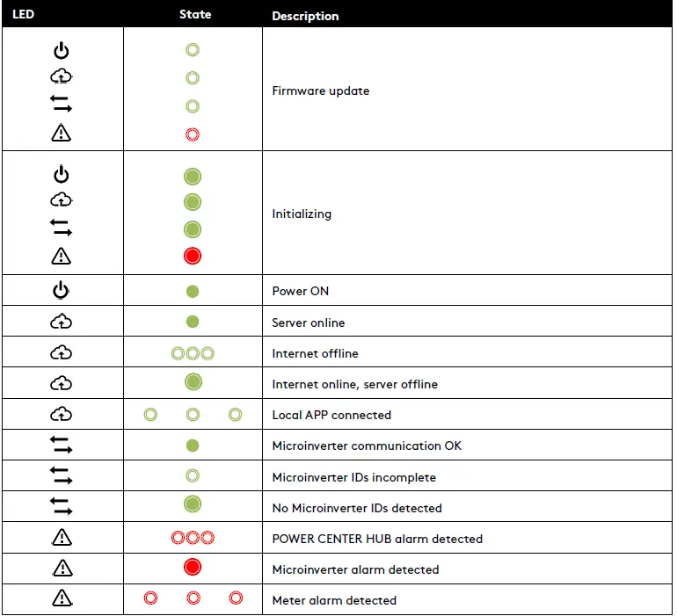Viewport: 677px width, 616px height.
Task: Select the "Description" column header
Action: (305, 16)
